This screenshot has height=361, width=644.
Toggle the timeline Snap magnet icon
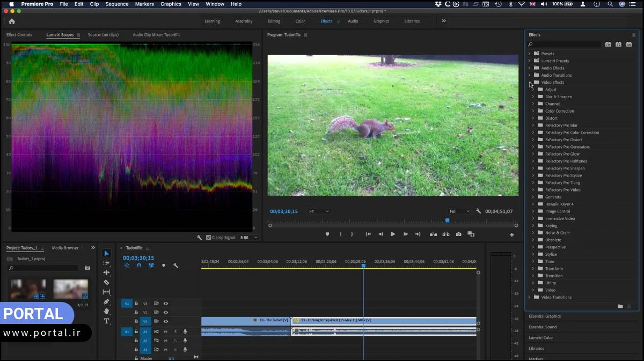139,266
